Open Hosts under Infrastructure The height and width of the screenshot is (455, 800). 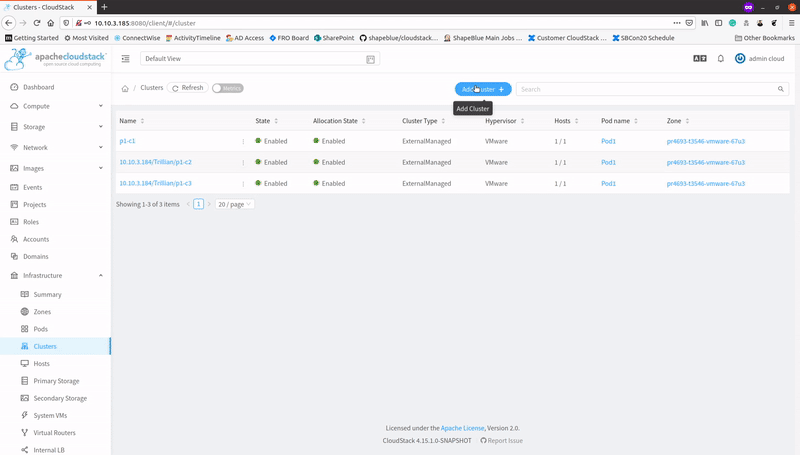pos(55,364)
